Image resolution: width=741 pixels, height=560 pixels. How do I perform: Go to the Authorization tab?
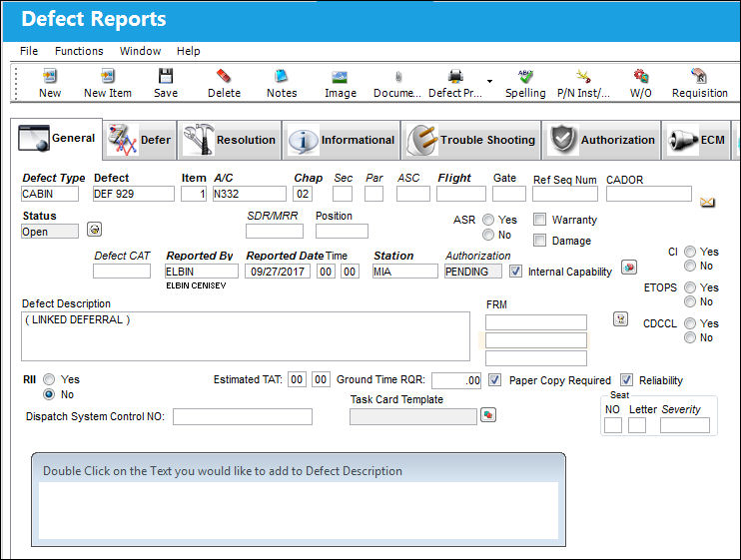click(x=601, y=140)
